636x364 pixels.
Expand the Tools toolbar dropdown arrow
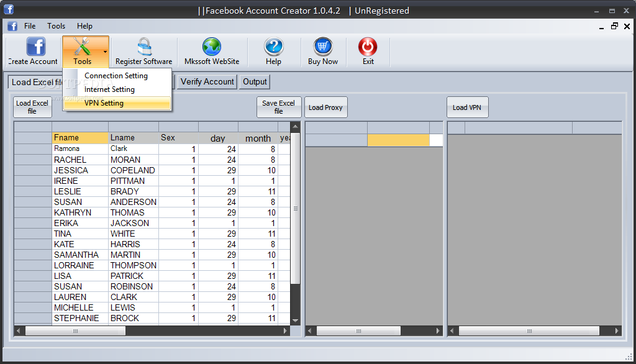pos(105,52)
